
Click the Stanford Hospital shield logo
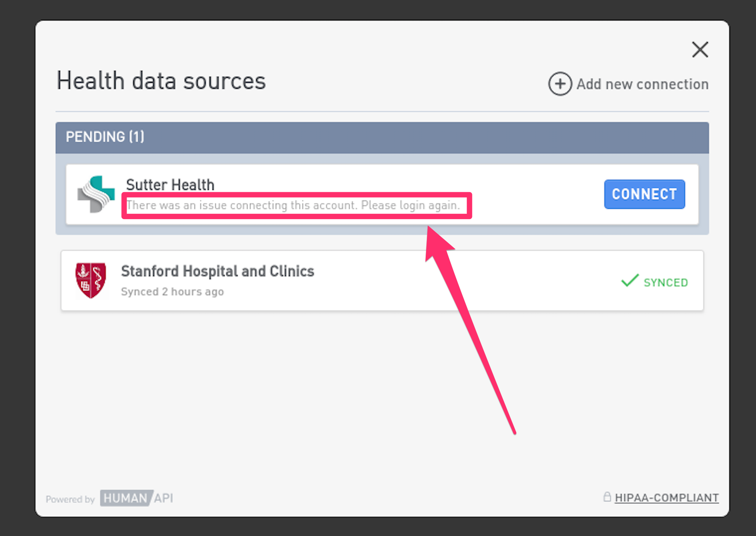click(91, 280)
